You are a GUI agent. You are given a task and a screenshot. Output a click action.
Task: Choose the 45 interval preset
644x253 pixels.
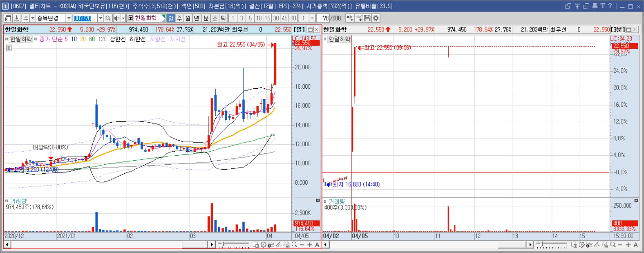coord(285,18)
